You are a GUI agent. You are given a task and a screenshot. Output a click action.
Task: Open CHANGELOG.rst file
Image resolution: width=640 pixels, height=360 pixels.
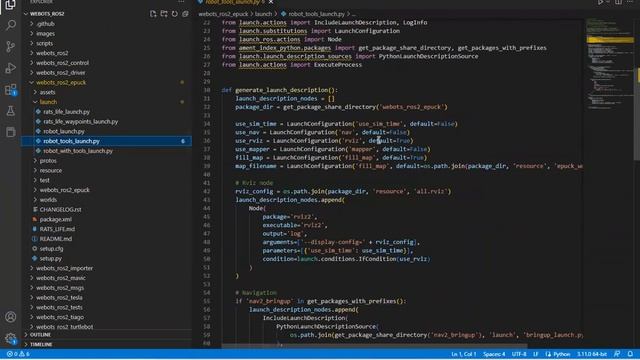(60, 209)
